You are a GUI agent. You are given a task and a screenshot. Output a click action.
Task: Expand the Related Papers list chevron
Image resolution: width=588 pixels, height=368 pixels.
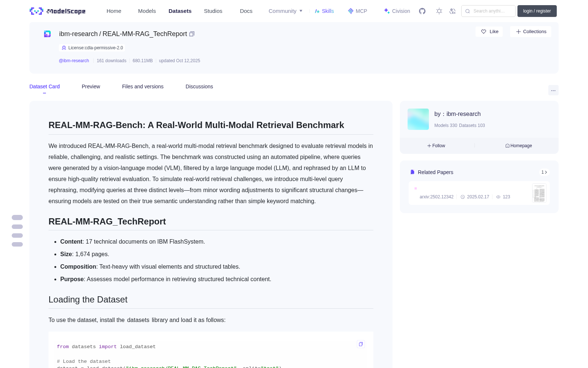pos(544,172)
